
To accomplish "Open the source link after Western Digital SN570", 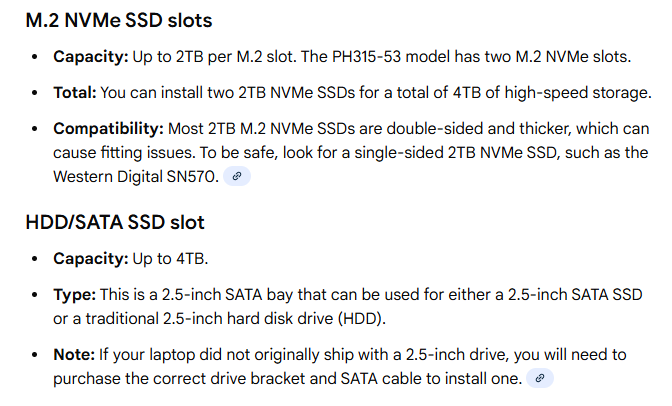I will 237,176.
